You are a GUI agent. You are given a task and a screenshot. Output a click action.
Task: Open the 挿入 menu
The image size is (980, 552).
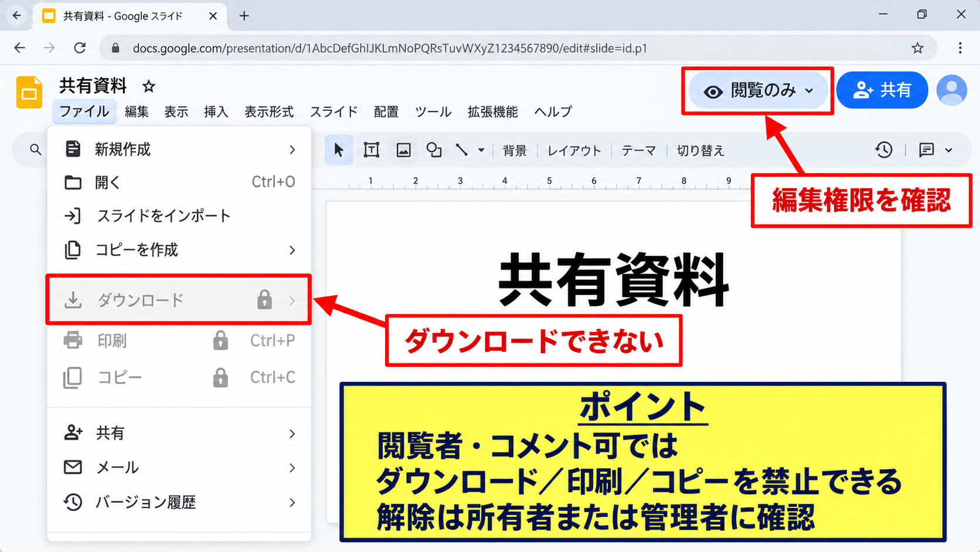[x=216, y=111]
